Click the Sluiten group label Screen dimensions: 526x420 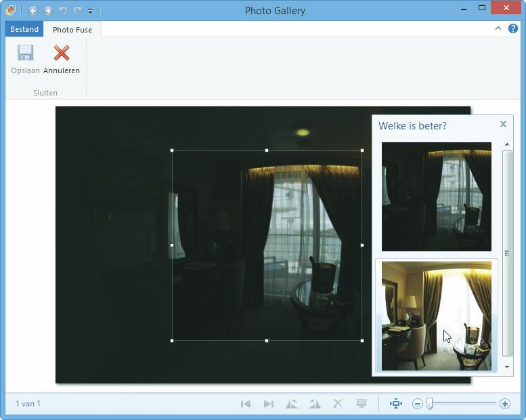(x=45, y=93)
